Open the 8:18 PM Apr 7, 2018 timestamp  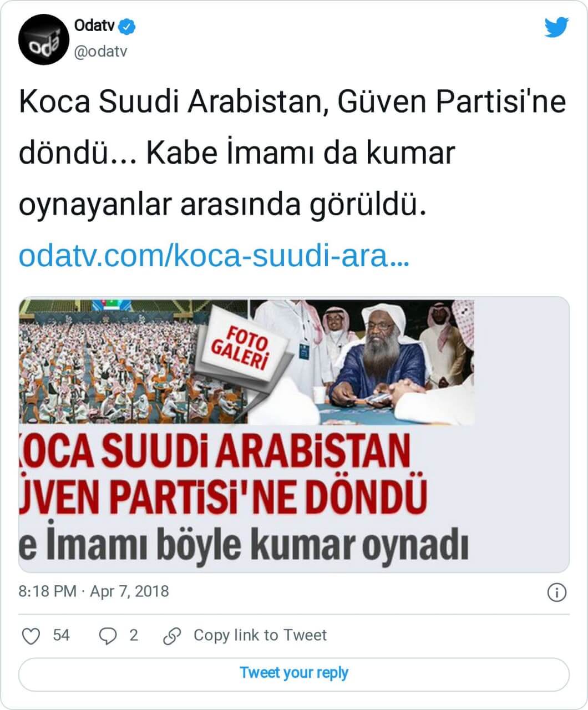coord(94,591)
